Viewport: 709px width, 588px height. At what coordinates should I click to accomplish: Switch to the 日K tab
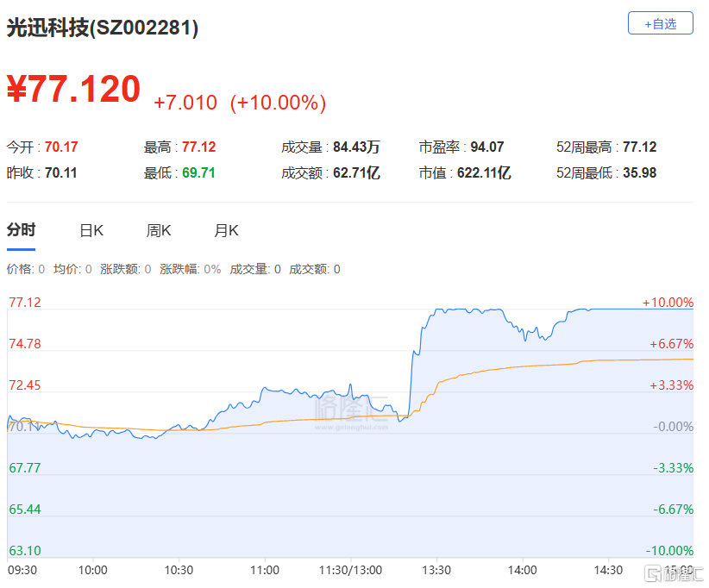pos(91,231)
